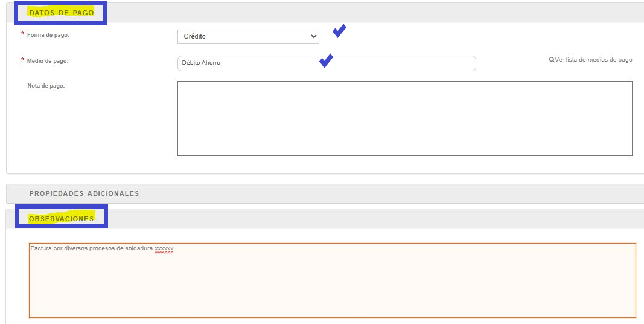
Task: Click inside the Nota de pago text area
Action: point(404,118)
